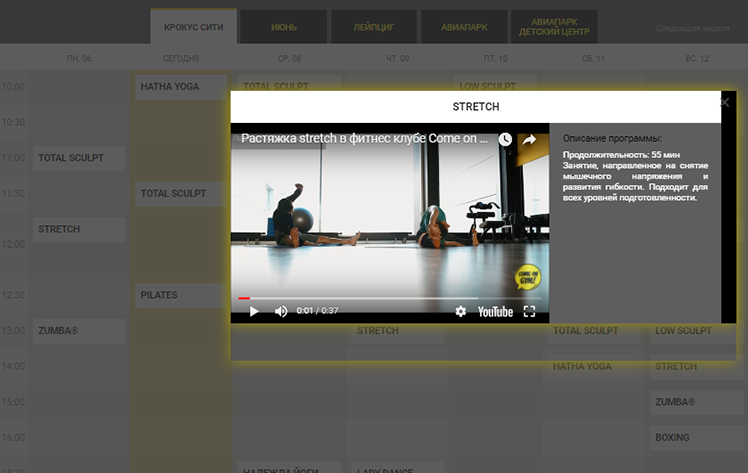748x473 pixels.
Task: Open Monday ZUMBA® at 13:00
Action: [79, 331]
